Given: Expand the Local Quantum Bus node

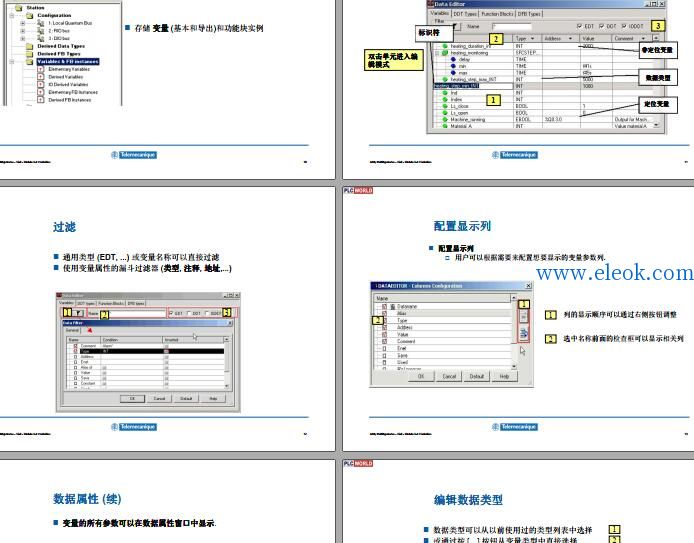Looking at the screenshot, I should 23,23.
